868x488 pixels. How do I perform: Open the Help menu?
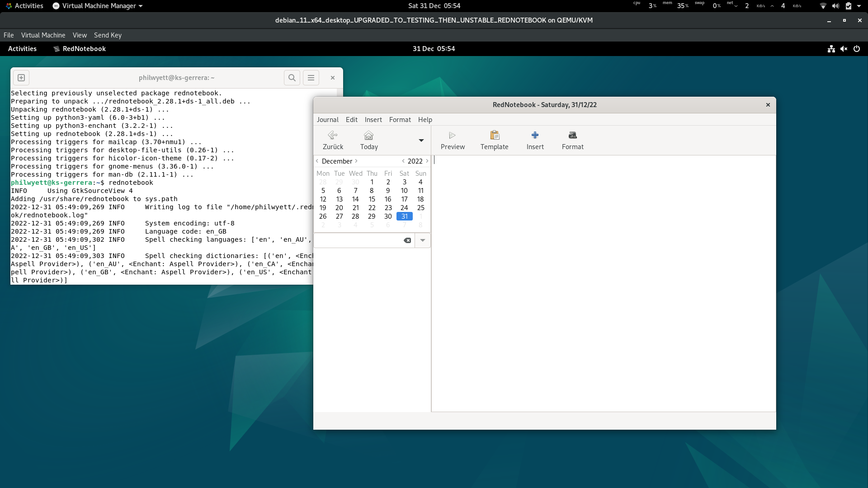coord(425,120)
